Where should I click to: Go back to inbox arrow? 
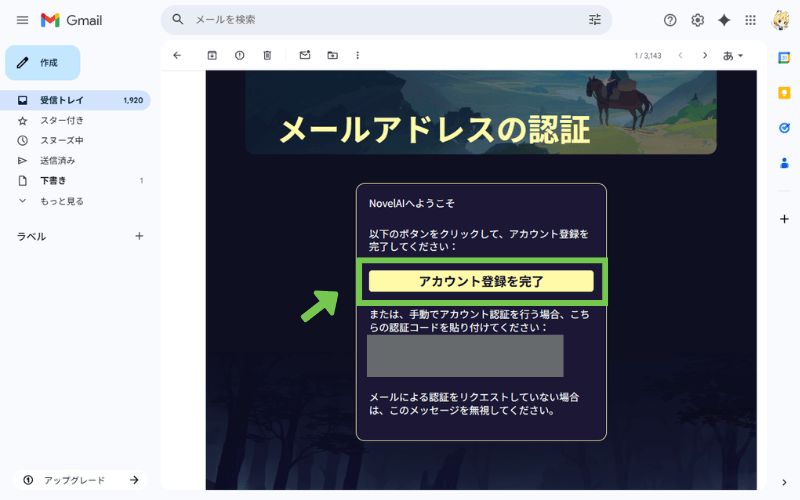(177, 55)
